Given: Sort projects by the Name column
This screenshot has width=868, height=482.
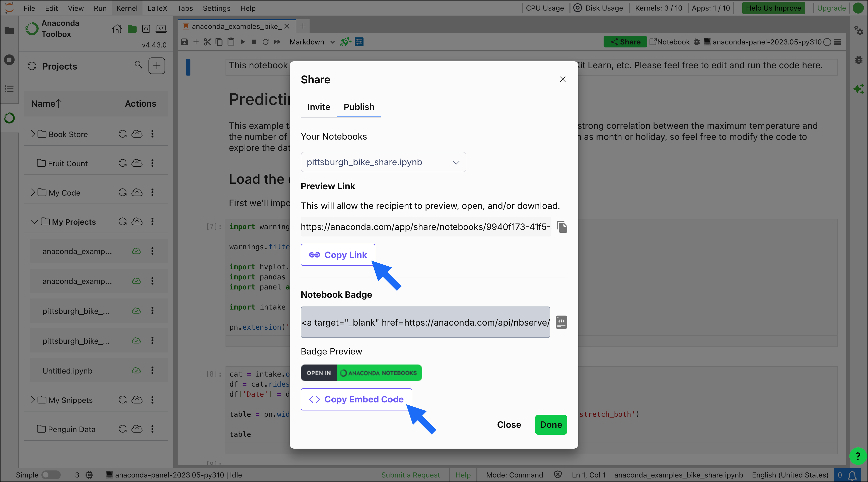Looking at the screenshot, I should [x=46, y=103].
